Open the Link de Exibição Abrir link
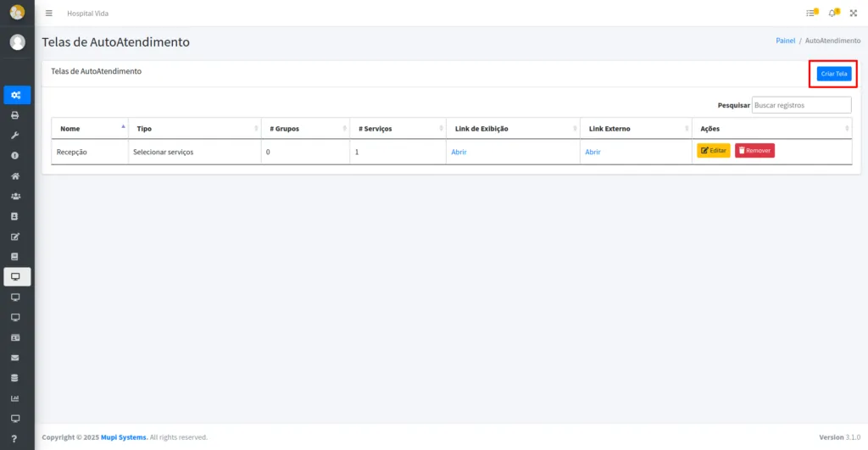868x450 pixels. (x=459, y=152)
